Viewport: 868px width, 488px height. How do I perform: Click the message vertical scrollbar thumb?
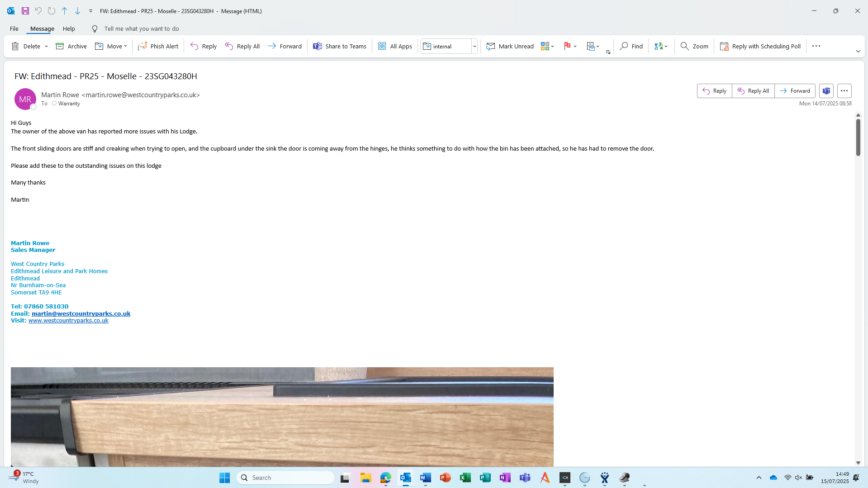click(858, 138)
